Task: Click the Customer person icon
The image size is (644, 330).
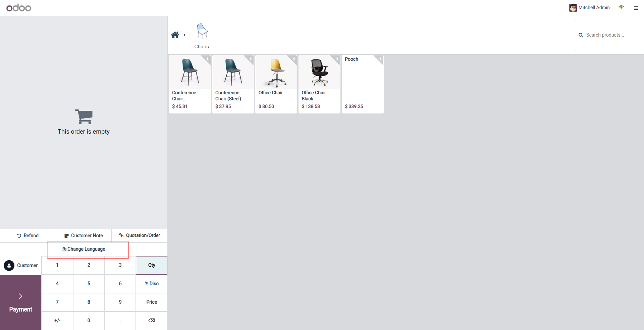Action: 9,266
